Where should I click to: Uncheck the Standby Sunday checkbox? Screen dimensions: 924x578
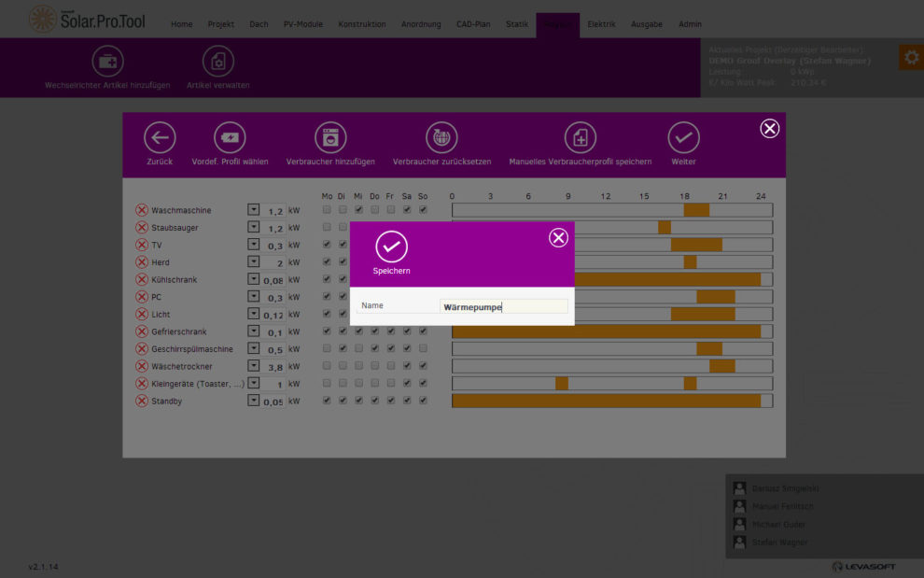coord(423,401)
